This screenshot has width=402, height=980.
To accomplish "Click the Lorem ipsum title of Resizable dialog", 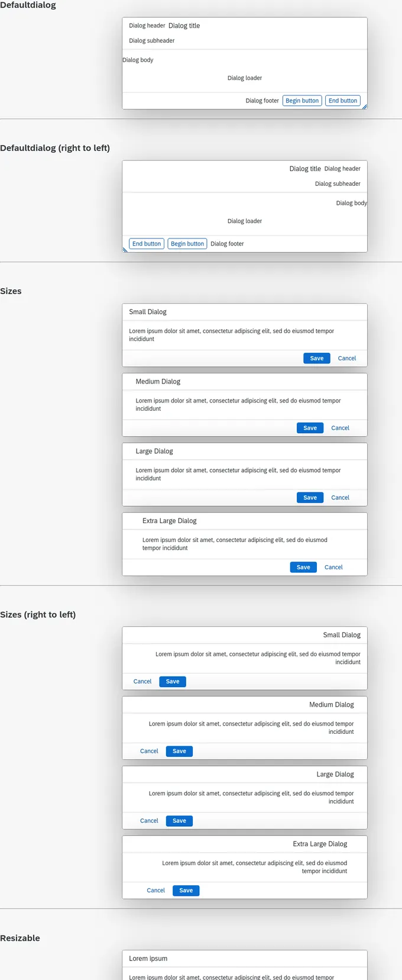I will (x=148, y=958).
